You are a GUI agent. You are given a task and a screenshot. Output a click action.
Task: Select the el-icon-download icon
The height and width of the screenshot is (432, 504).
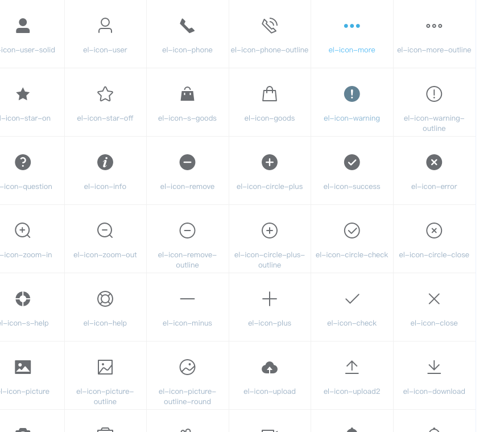433,367
